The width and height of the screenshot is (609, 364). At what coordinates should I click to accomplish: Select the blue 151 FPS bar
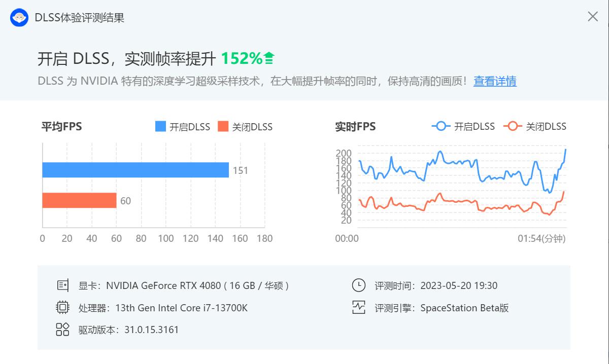tap(134, 170)
